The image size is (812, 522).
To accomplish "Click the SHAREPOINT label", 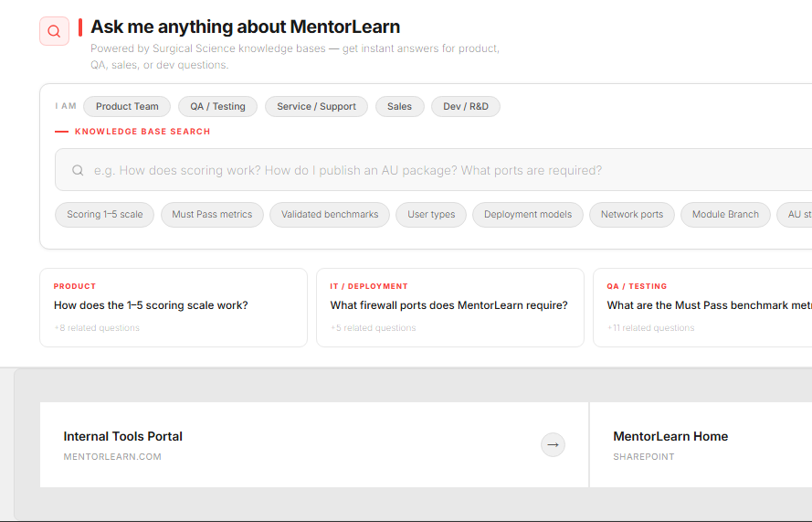I will tap(644, 457).
